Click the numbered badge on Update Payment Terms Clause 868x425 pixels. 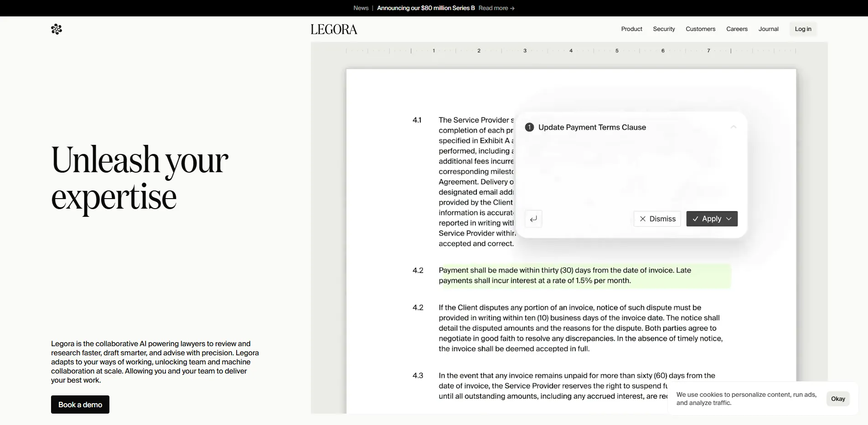click(529, 127)
